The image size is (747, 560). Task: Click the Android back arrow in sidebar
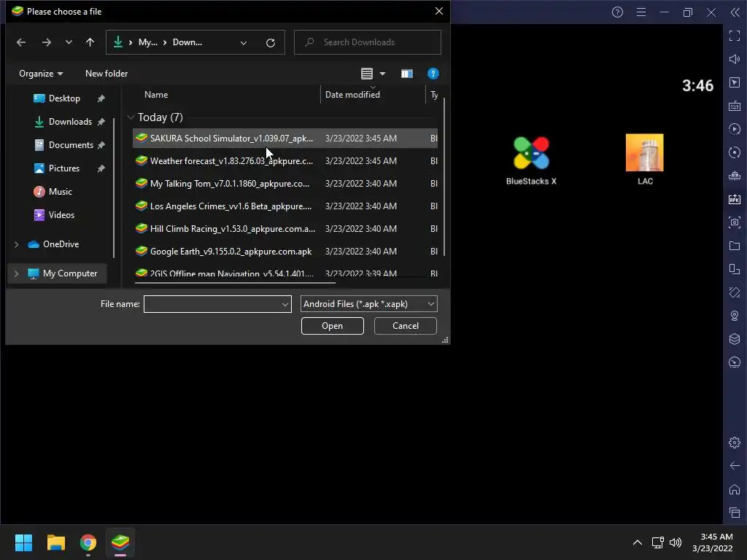[734, 466]
